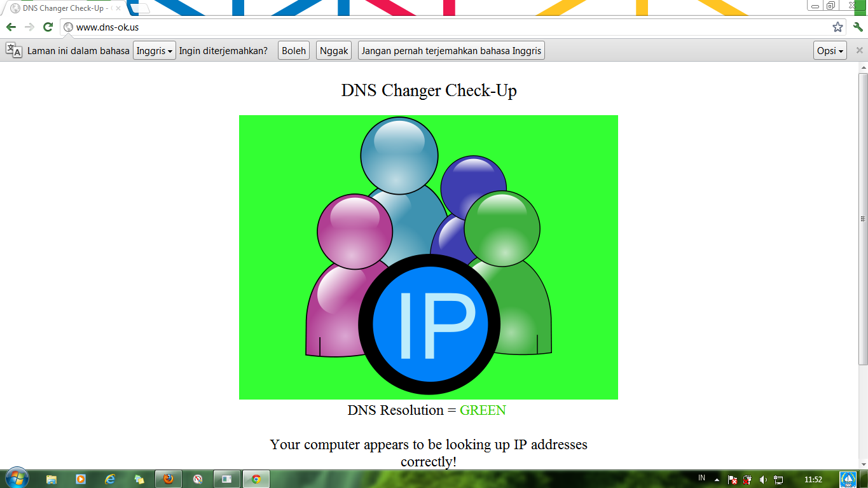868x488 pixels.
Task: Switch to the Chrome taskbar button
Action: [x=256, y=479]
